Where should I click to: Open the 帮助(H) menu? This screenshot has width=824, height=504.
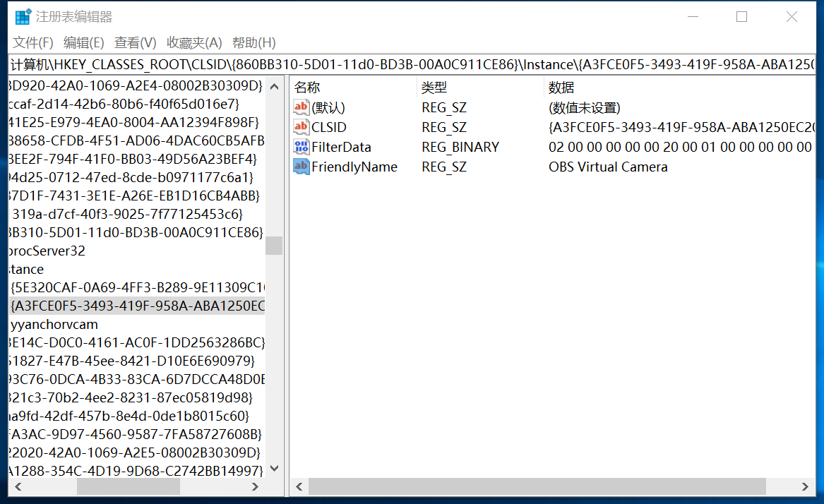[x=254, y=42]
